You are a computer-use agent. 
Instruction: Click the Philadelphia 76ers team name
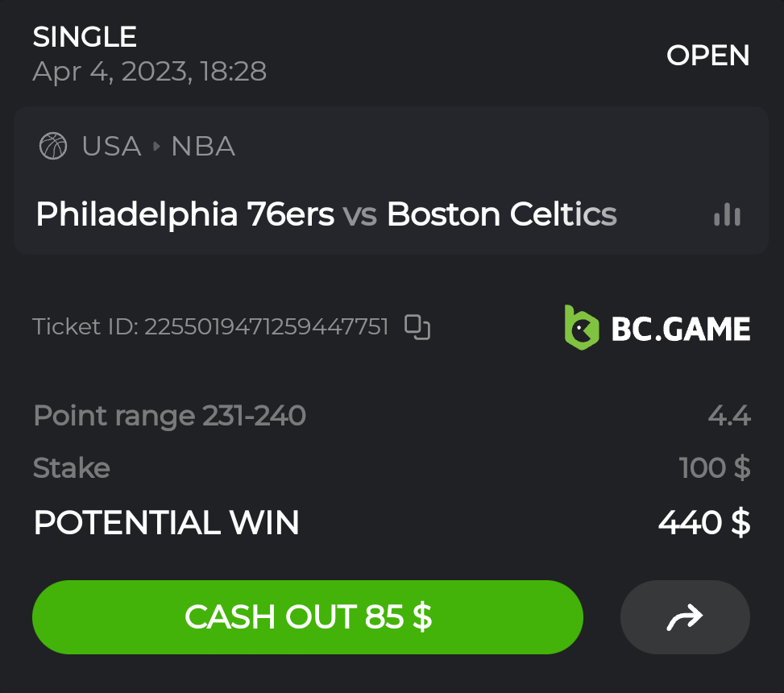click(x=185, y=214)
